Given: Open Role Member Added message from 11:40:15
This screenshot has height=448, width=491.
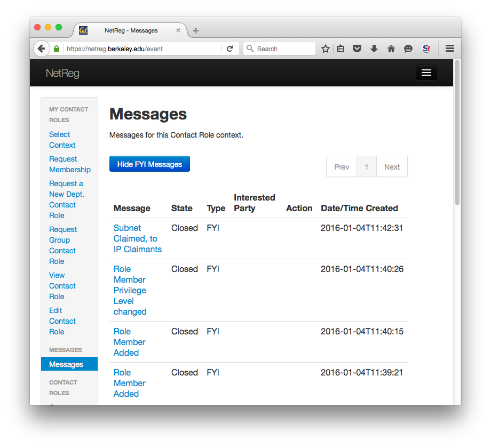Looking at the screenshot, I should coord(129,342).
